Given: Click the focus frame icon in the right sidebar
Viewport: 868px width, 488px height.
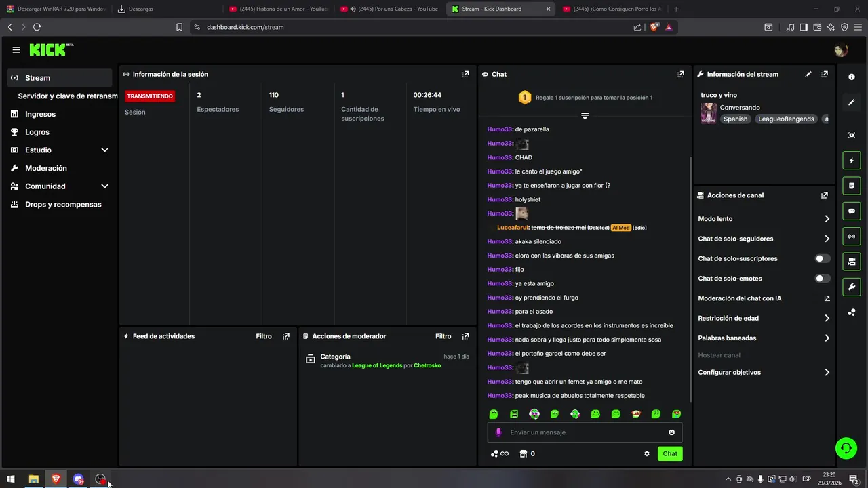Looking at the screenshot, I should tap(852, 135).
